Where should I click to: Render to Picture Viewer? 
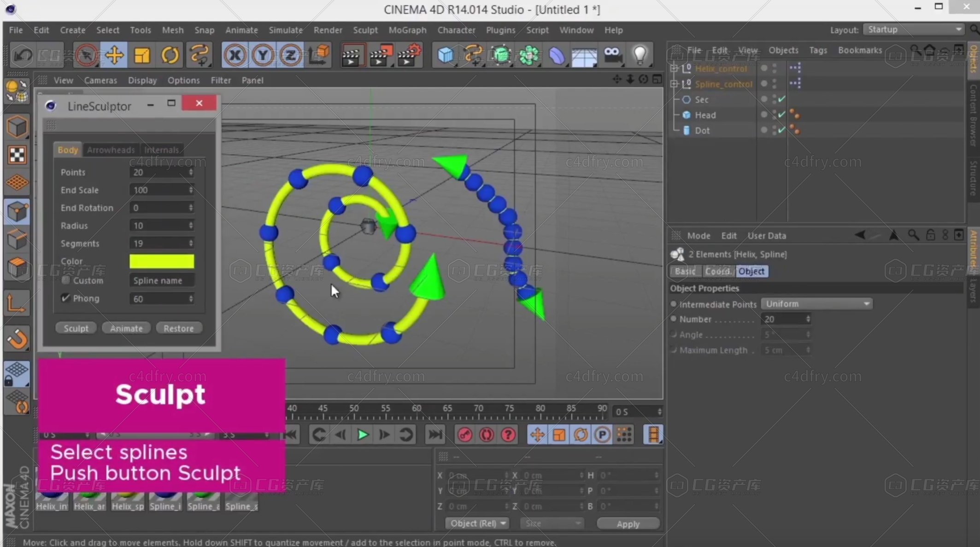pyautogui.click(x=381, y=55)
